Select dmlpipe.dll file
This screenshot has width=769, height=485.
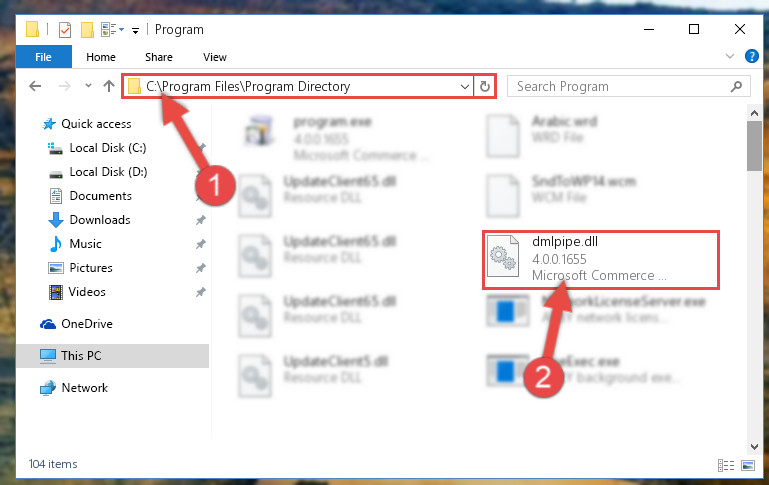pos(600,259)
